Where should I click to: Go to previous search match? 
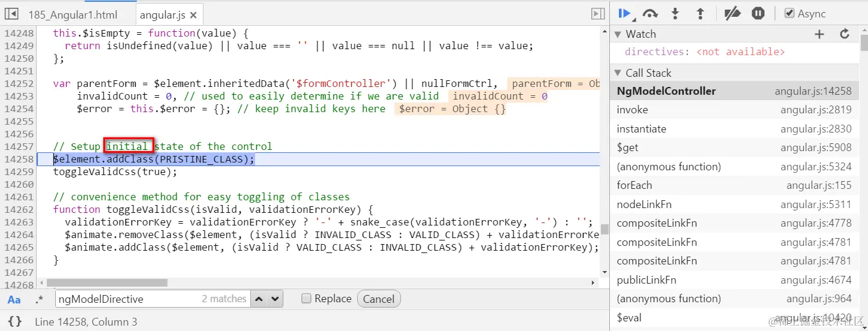point(258,299)
